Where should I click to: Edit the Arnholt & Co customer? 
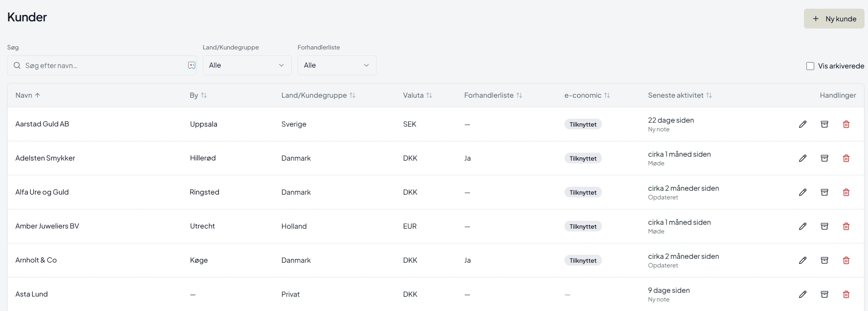803,260
